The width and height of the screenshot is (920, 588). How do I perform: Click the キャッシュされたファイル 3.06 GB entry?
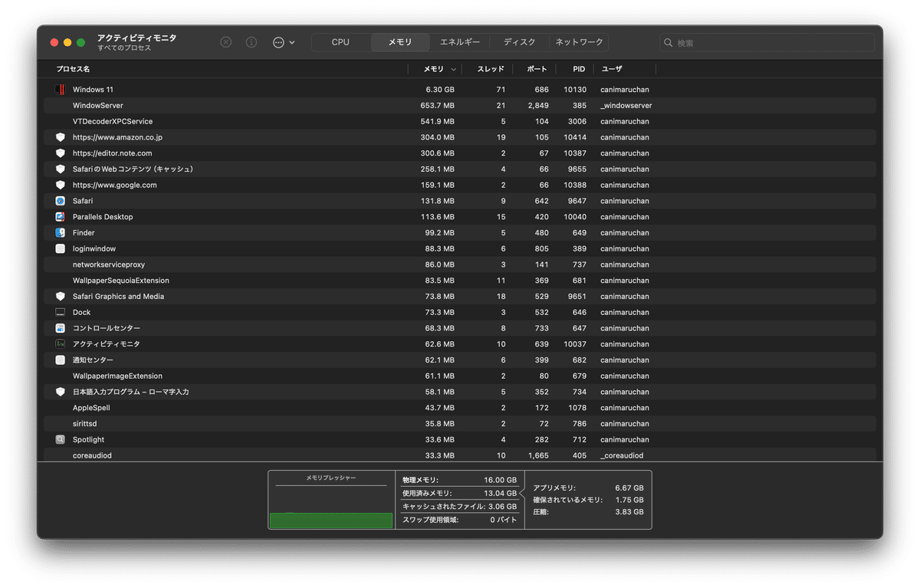point(459,507)
